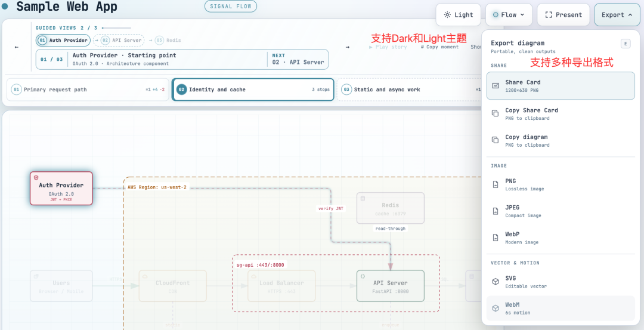Click the Present button
644x330 pixels.
point(563,15)
